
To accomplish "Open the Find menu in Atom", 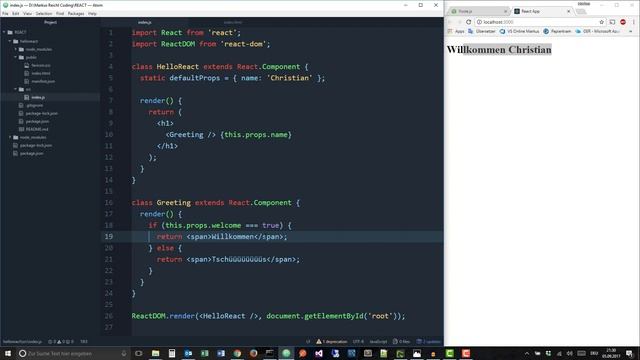I will pos(60,13).
